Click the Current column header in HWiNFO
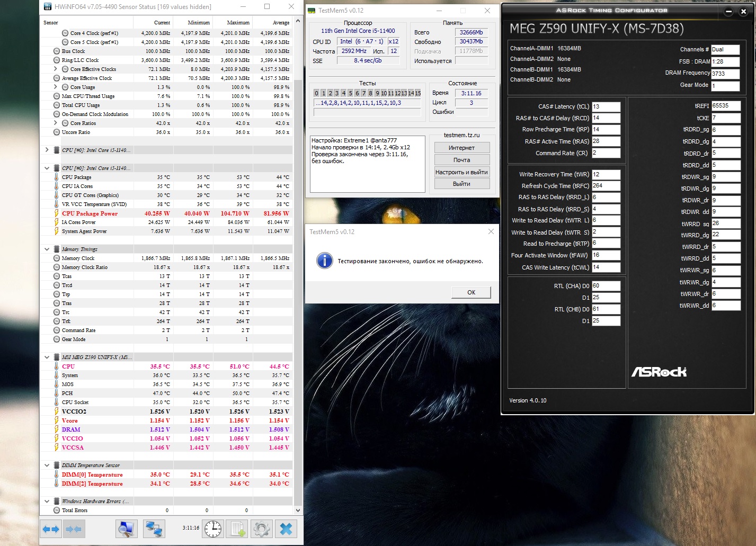 click(x=162, y=23)
